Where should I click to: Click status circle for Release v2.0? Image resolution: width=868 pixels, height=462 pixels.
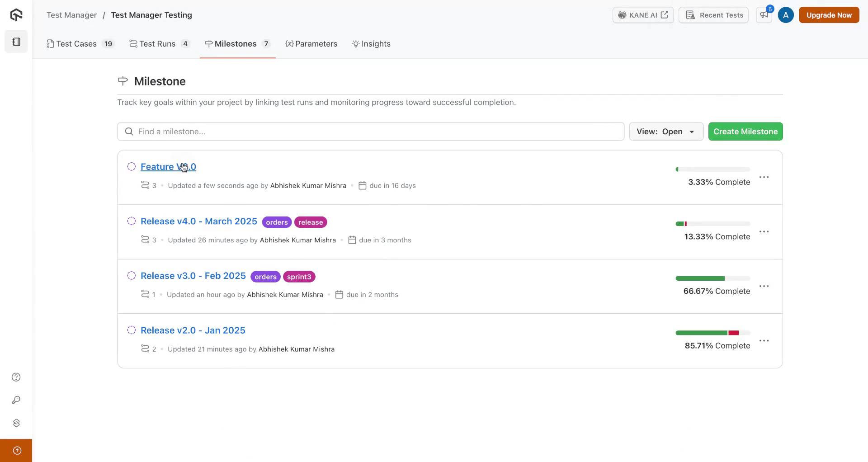point(131,330)
